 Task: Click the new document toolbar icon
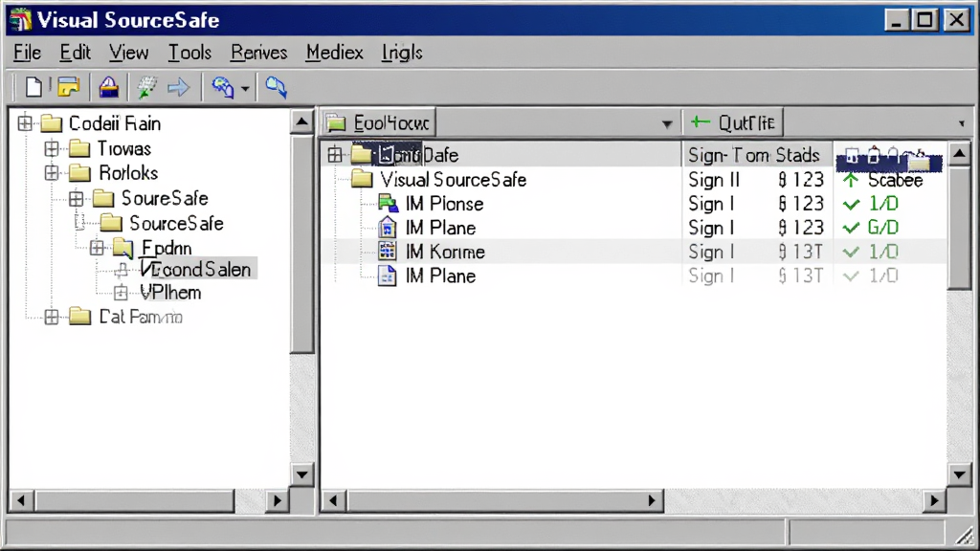tap(33, 87)
